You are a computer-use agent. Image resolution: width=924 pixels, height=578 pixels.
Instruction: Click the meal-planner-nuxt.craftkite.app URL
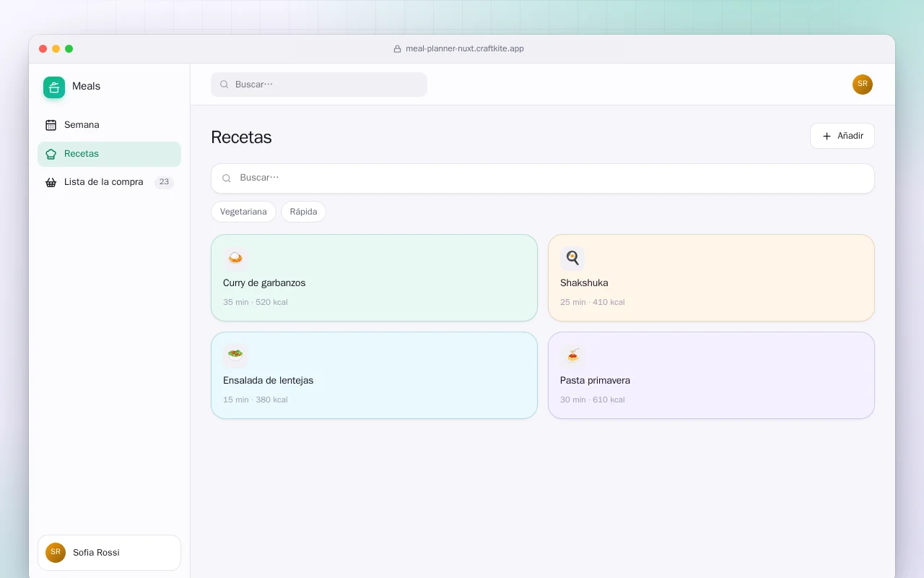(x=465, y=49)
